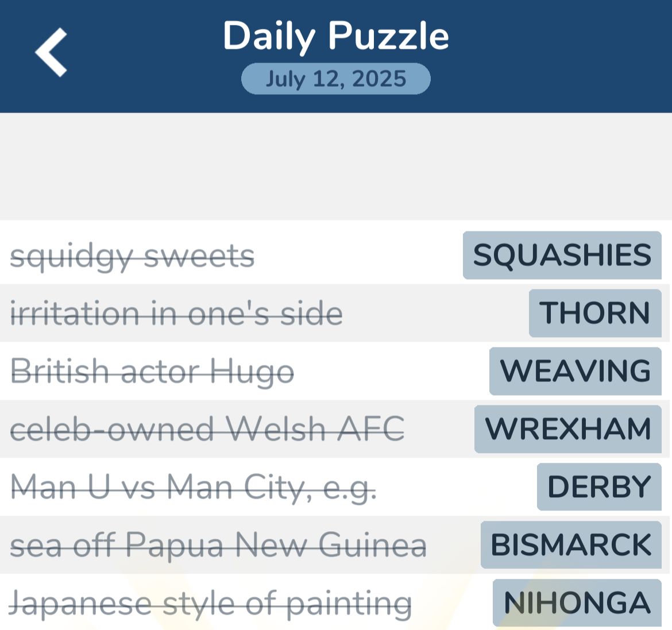Tap the 'Japanese style of painting' clue
The height and width of the screenshot is (630, 672).
pos(210,604)
